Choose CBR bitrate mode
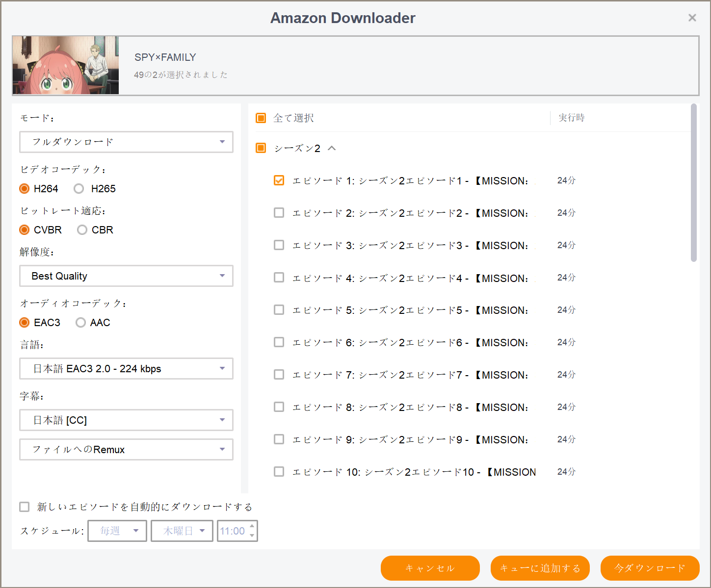This screenshot has height=588, width=711. click(x=82, y=230)
